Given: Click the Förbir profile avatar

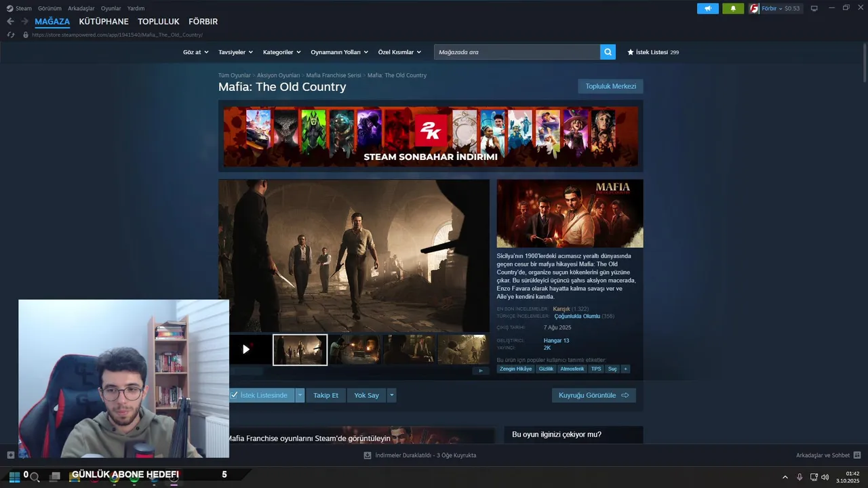Looking at the screenshot, I should click(x=754, y=9).
